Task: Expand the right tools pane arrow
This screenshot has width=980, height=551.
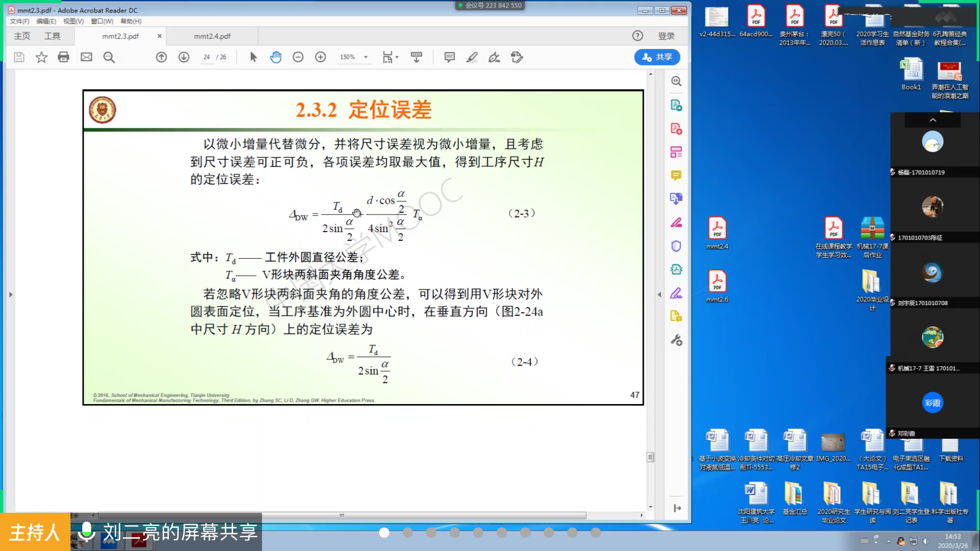Action: click(677, 508)
